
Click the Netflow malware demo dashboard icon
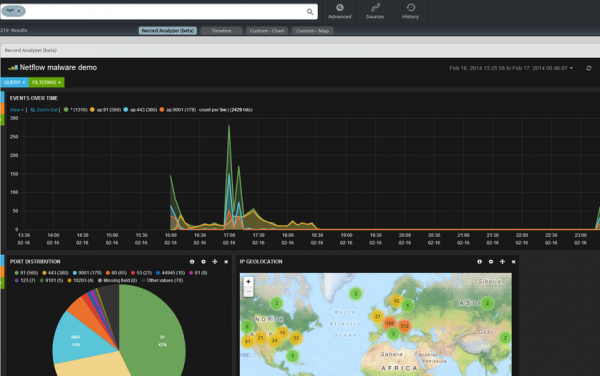(x=13, y=68)
